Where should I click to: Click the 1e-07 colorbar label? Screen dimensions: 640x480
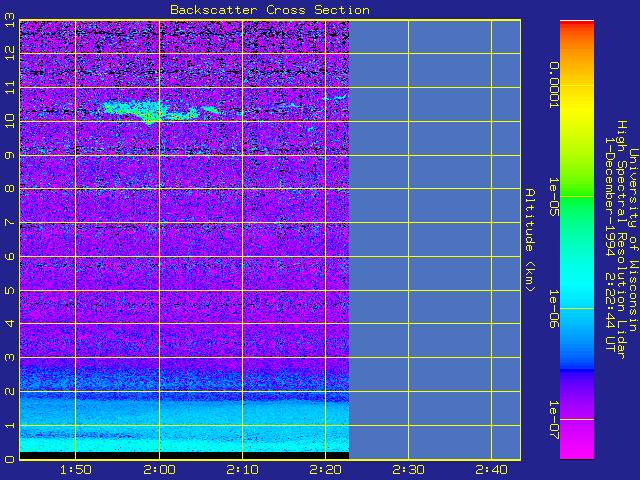pyautogui.click(x=553, y=420)
